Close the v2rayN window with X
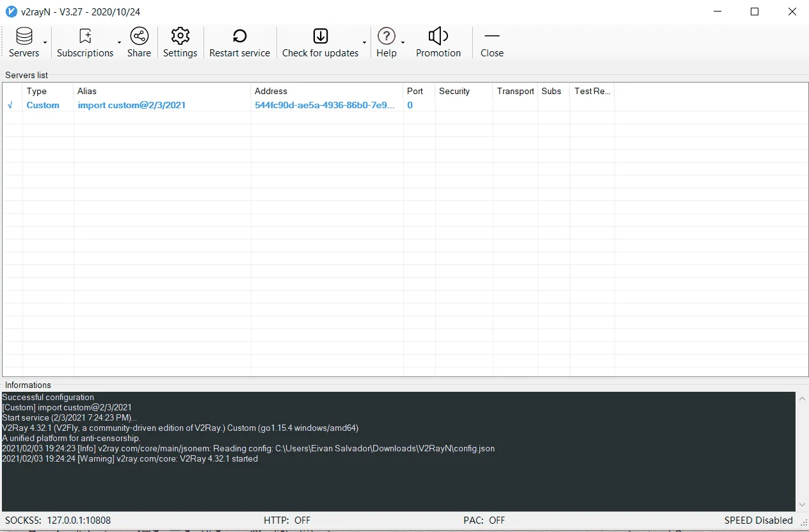This screenshot has width=809, height=532. tap(792, 12)
